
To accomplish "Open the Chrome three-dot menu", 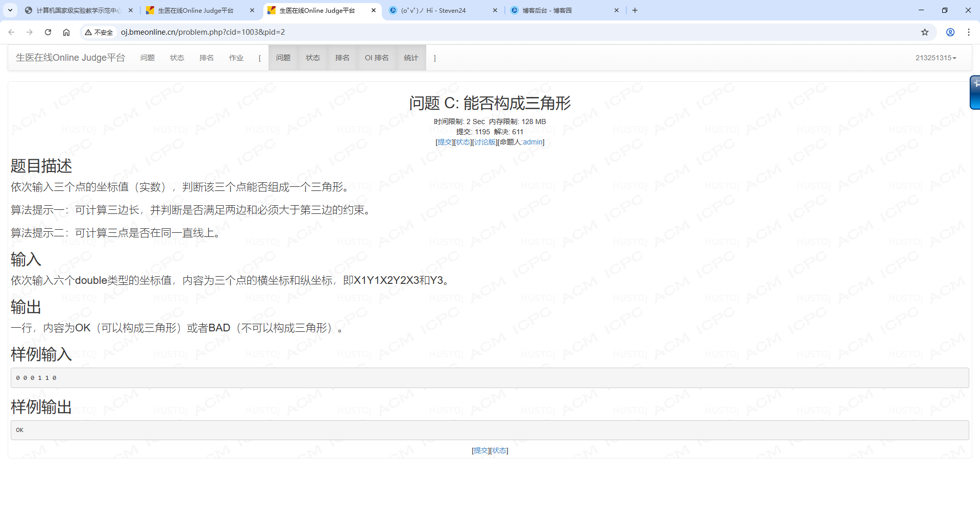I will (969, 32).
